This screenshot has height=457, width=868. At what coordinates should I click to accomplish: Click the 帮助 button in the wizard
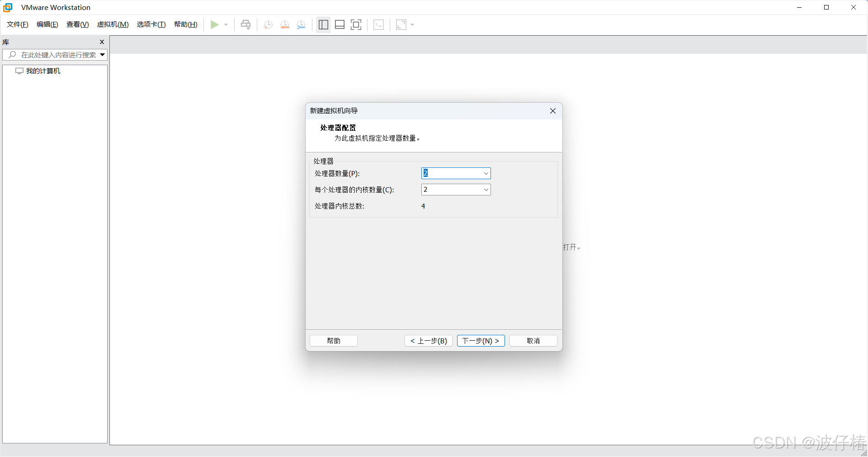(x=333, y=341)
